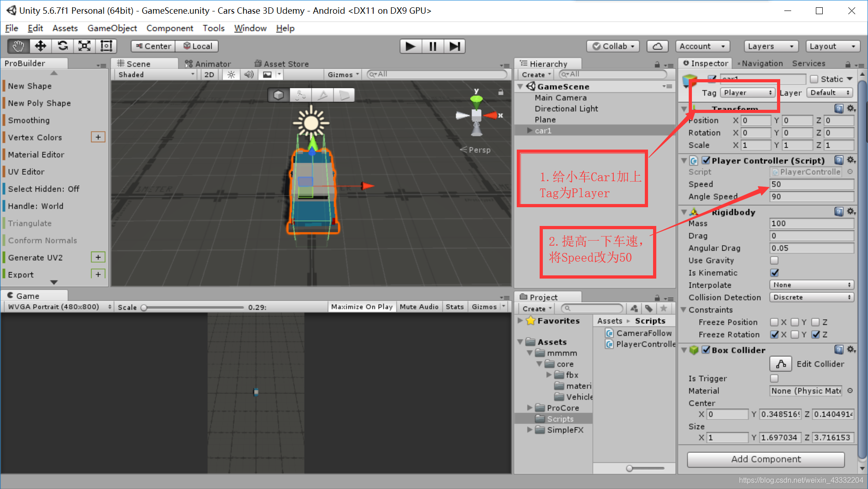This screenshot has height=489, width=868.
Task: Select ProBuilder vertex mode icon
Action: pyautogui.click(x=300, y=95)
